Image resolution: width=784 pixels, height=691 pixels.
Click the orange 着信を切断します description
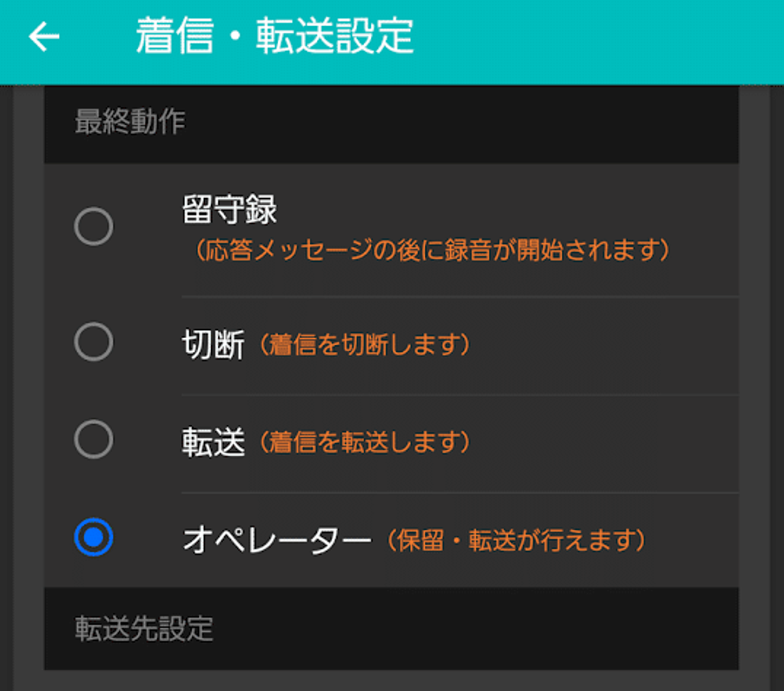pyautogui.click(x=365, y=345)
